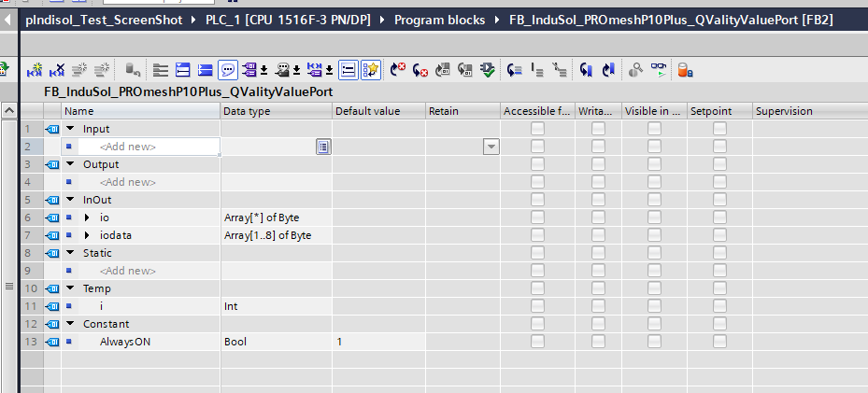Viewport: 868px width, 393px height.
Task: Tick Setpoint checkbox in the io row
Action: coord(719,218)
